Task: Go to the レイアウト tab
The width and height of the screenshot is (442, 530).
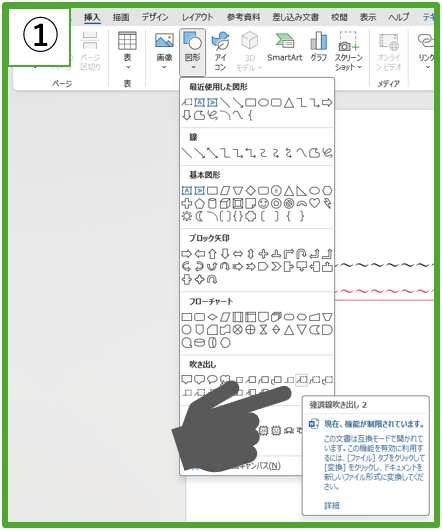Action: click(x=198, y=17)
